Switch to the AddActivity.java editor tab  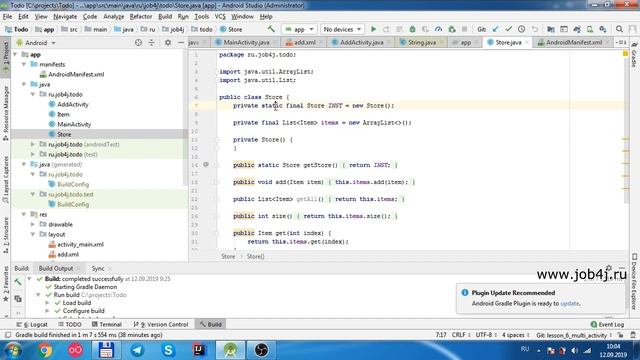pyautogui.click(x=361, y=42)
